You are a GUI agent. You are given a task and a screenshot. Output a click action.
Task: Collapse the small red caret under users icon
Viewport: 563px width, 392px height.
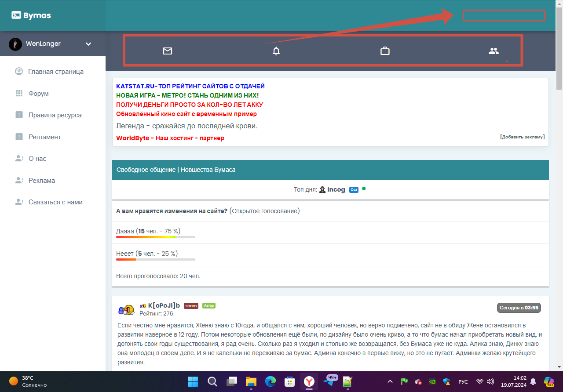coord(507,62)
